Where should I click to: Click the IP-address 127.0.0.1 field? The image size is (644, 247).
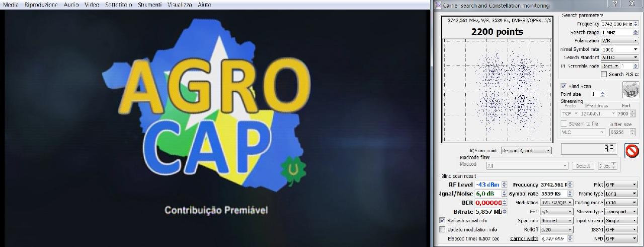point(597,114)
